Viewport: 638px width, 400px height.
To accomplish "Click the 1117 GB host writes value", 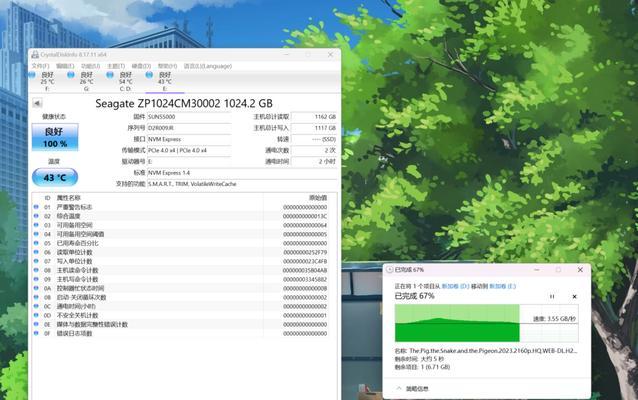I will (314, 128).
